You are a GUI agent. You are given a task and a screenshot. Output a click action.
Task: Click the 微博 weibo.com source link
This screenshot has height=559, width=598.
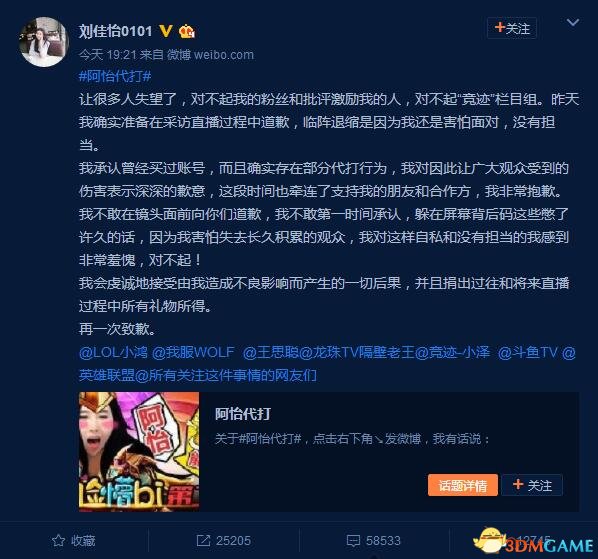point(210,55)
